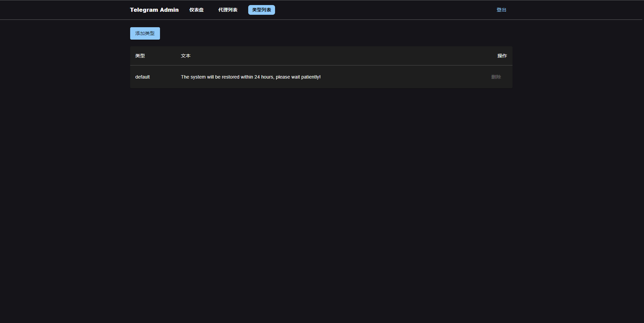The image size is (644, 323).
Task: Open the proxy list from the navbar
Action: [228, 10]
